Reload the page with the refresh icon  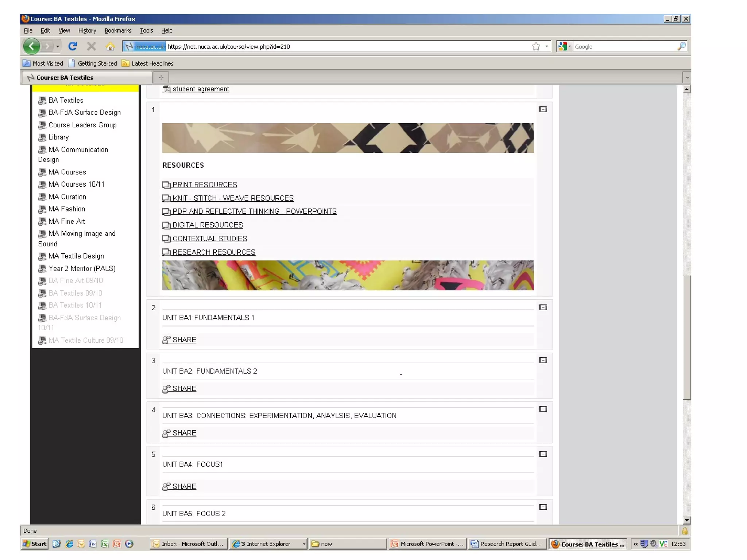pos(73,46)
